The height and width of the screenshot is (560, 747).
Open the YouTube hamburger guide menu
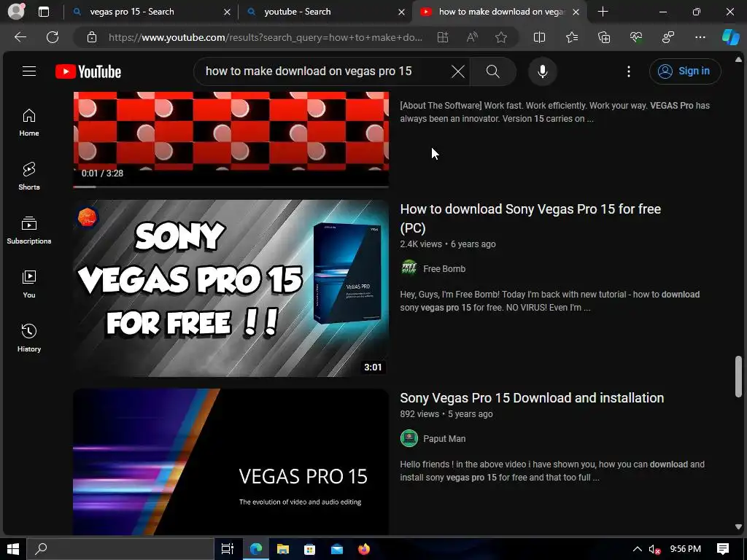click(x=29, y=71)
